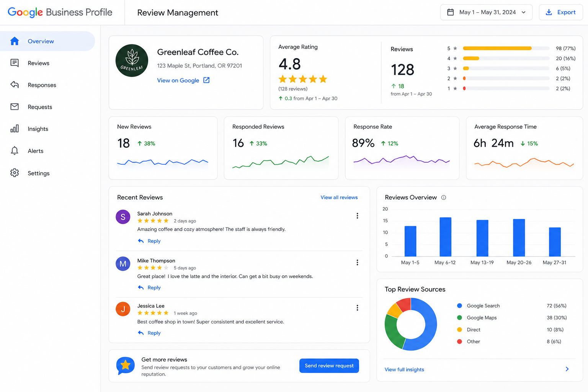Click the May 1-5 chart bar
Viewport: 588px width, 392px height.
tap(410, 241)
